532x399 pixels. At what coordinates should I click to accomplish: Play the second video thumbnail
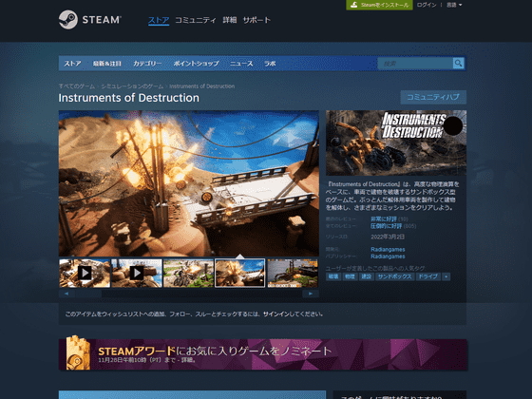(137, 273)
